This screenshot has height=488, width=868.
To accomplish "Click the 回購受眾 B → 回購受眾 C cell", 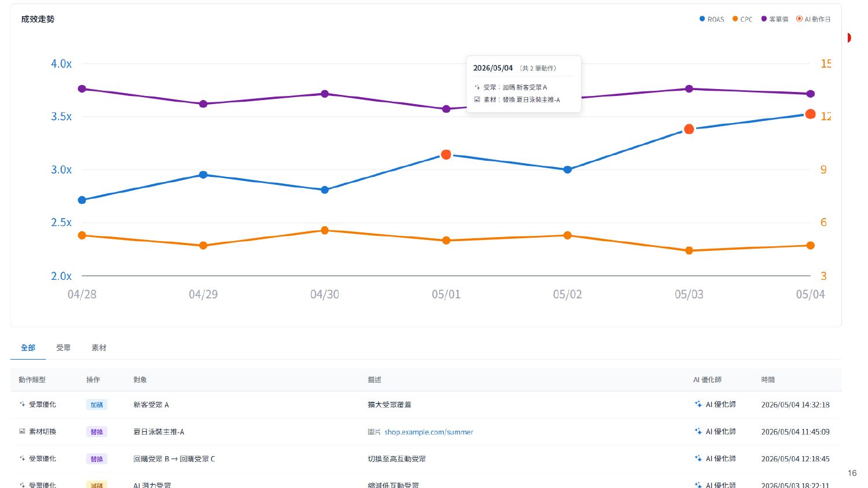I will coord(174,459).
